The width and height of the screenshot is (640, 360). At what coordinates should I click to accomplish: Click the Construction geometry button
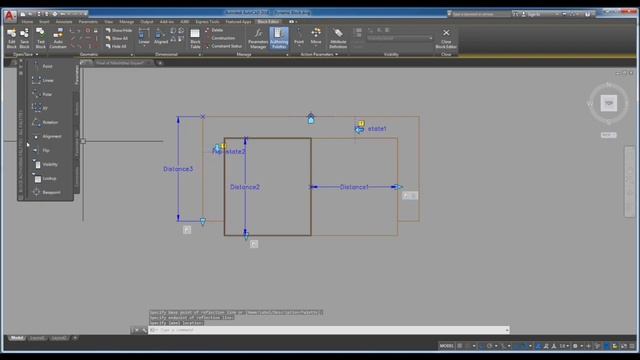220,38
